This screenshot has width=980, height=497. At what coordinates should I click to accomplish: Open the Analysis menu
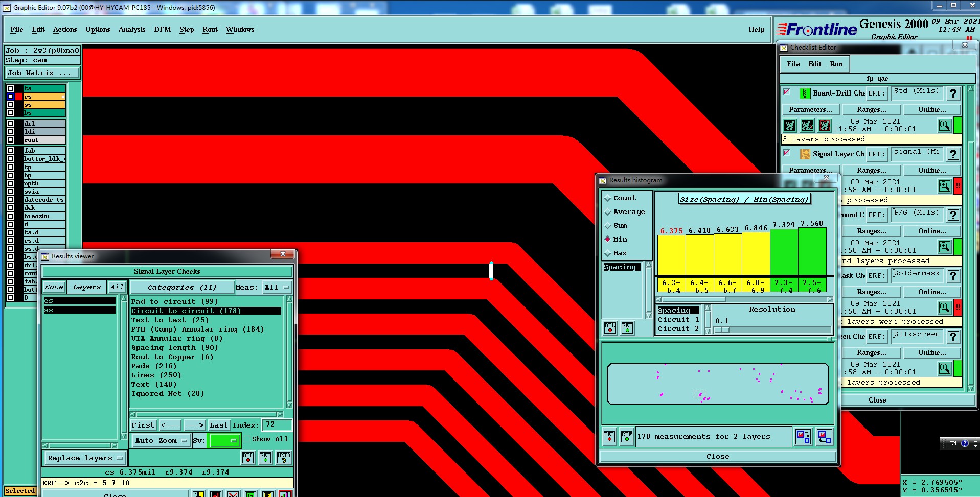[132, 30]
